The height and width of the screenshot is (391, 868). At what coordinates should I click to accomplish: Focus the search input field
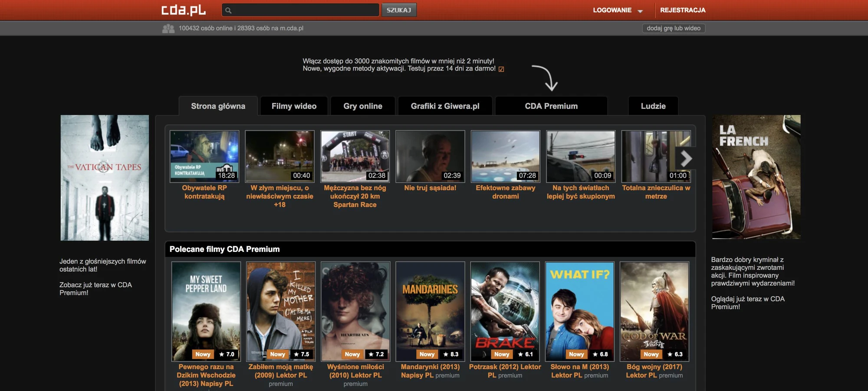point(300,10)
